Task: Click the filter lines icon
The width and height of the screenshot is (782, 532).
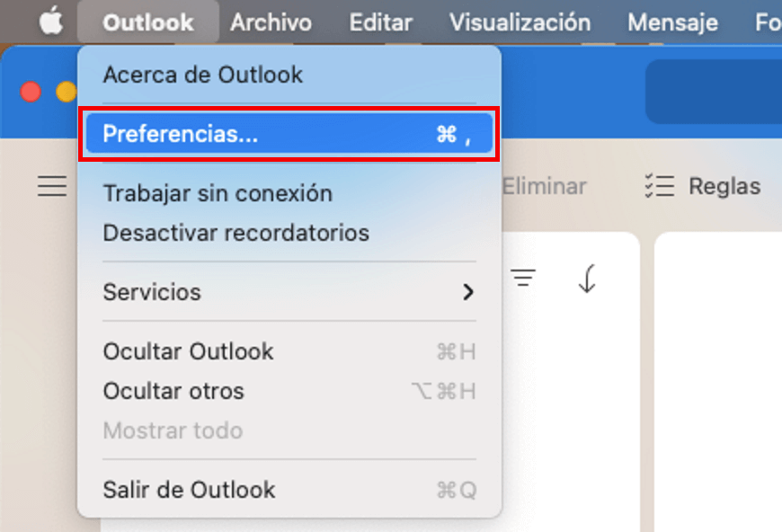Action: click(522, 277)
